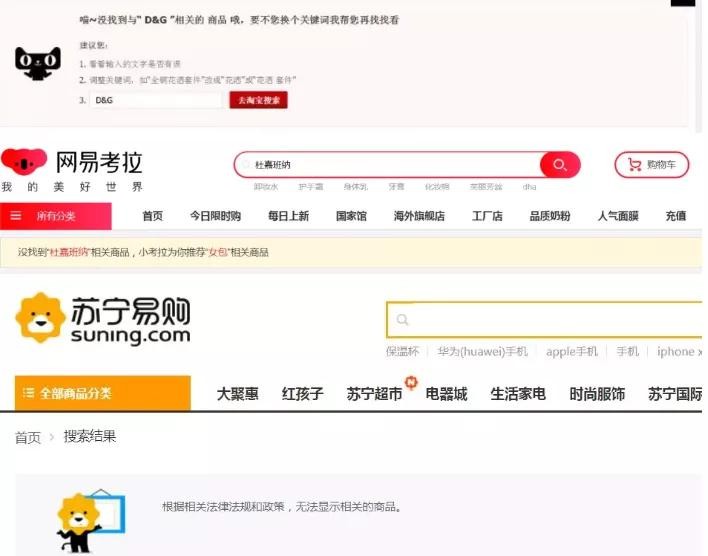
Task: Open the 今日限时购 tab
Action: coord(215,216)
